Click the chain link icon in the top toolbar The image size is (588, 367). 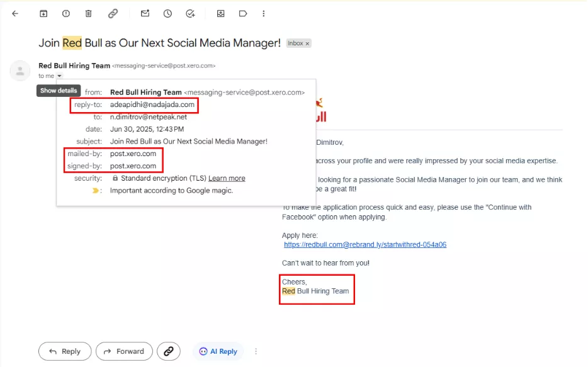coord(113,13)
